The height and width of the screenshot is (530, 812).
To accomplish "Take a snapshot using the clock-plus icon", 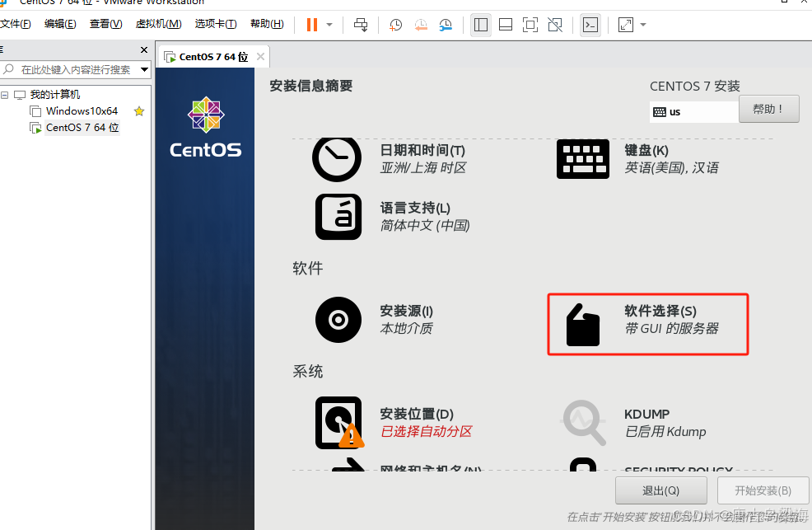I will click(395, 25).
